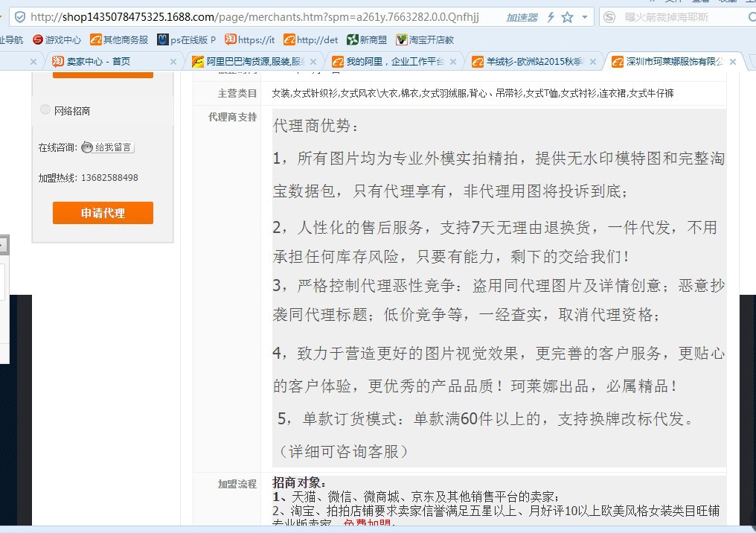Image resolution: width=756 pixels, height=533 pixels.
Task: Switch to 卖家中心 - 首页 tab
Action: 113,61
